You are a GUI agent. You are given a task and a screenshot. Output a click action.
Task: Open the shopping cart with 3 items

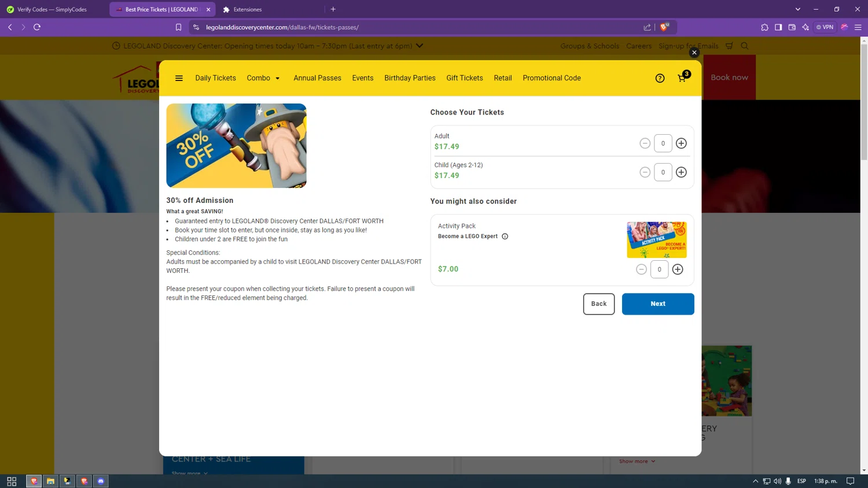(x=683, y=77)
